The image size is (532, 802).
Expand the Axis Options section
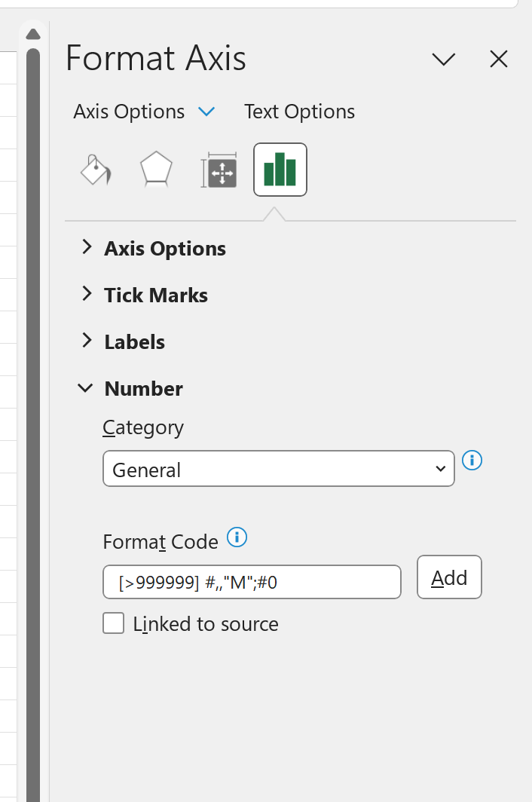pos(87,247)
